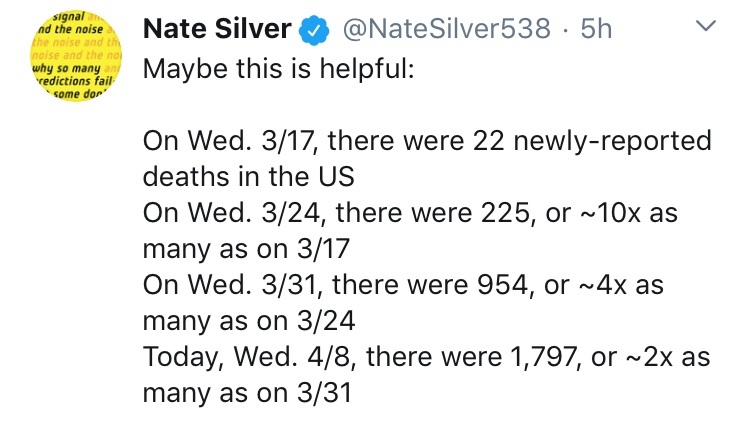Click the line mentioning 22 newly-reported deaths

click(x=427, y=142)
